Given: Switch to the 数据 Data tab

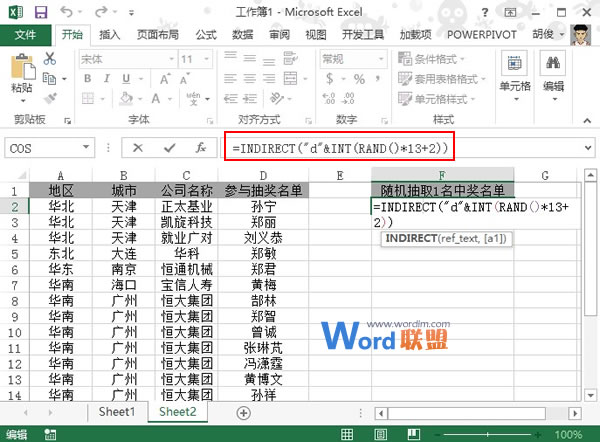Looking at the screenshot, I should point(243,35).
